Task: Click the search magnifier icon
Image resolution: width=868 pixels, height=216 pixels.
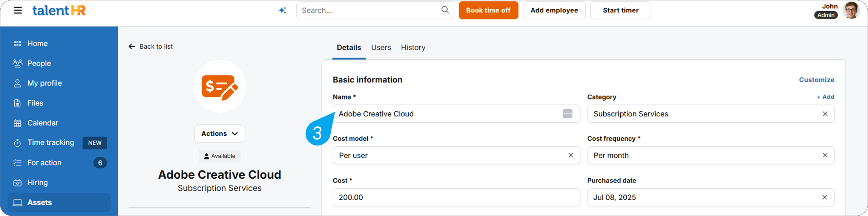Action: coord(445,10)
